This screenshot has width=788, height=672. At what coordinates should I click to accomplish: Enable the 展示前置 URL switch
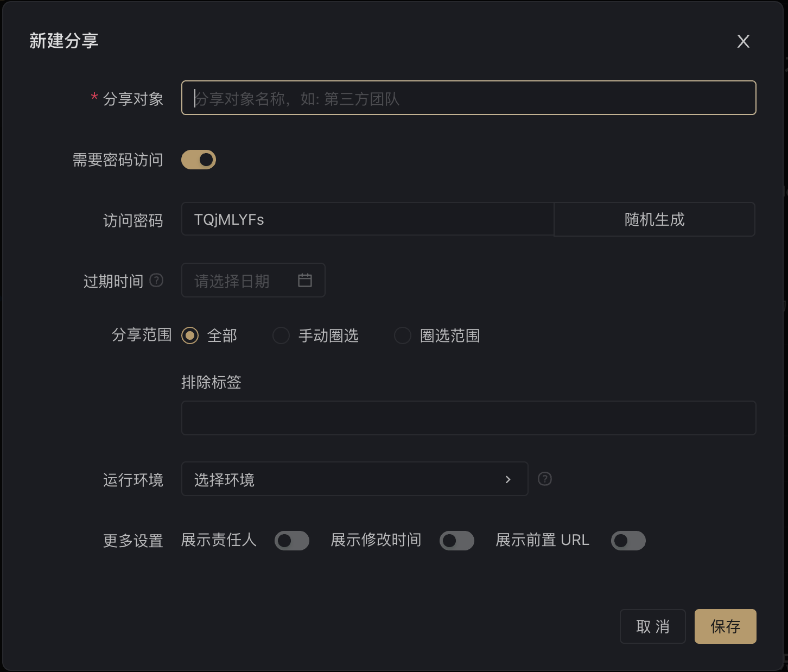point(628,541)
